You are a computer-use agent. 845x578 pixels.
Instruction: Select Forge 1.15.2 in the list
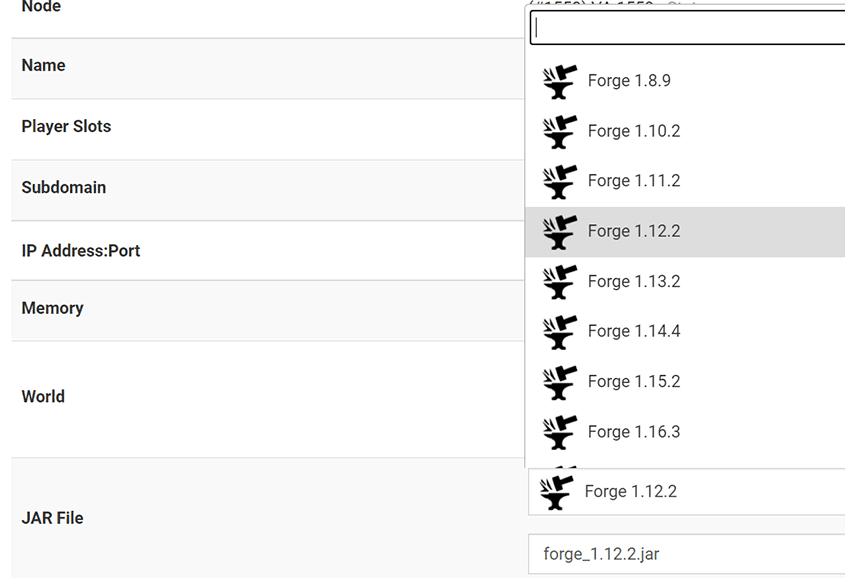(x=634, y=382)
